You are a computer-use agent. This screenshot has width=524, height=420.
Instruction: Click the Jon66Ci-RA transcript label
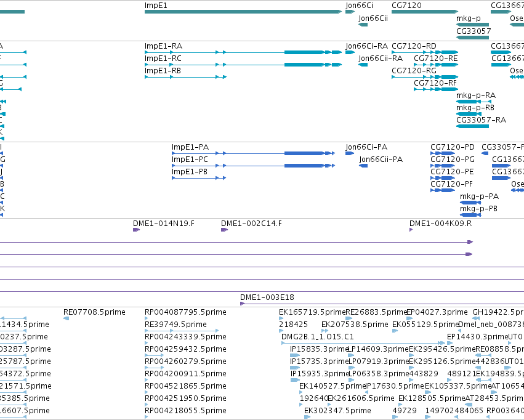tap(366, 46)
